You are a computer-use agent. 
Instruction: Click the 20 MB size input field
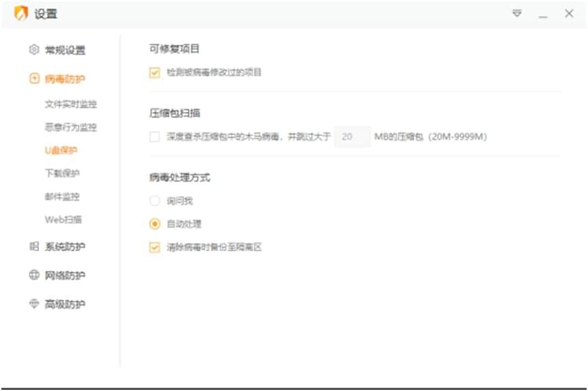pyautogui.click(x=353, y=136)
